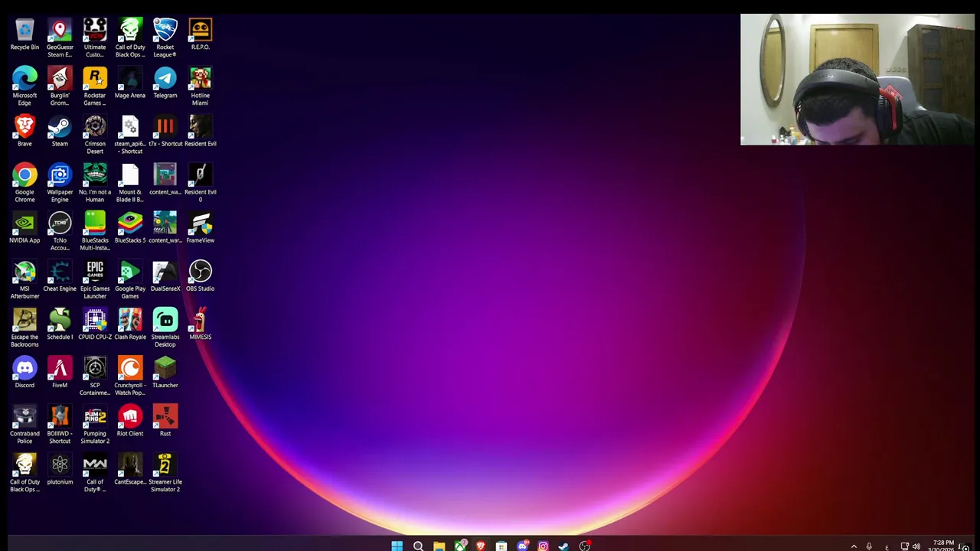This screenshot has width=980, height=551.
Task: Launch Burglin' Gnomes shortcut
Action: [x=60, y=86]
